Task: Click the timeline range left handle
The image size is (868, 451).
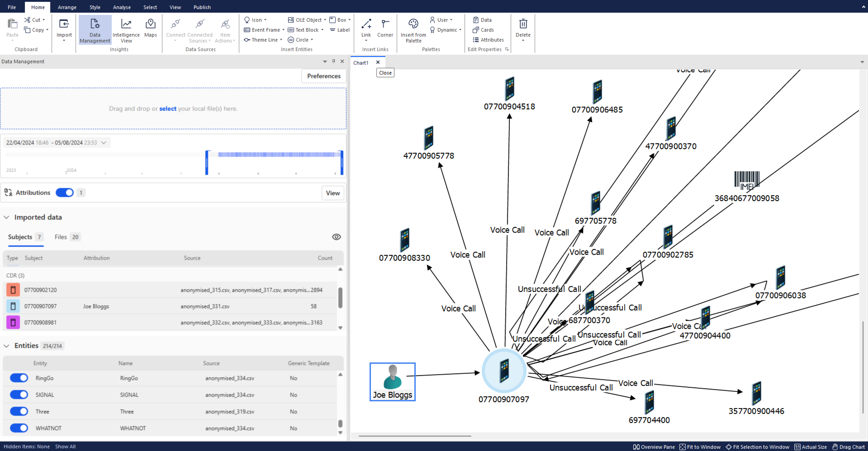Action: (x=207, y=163)
